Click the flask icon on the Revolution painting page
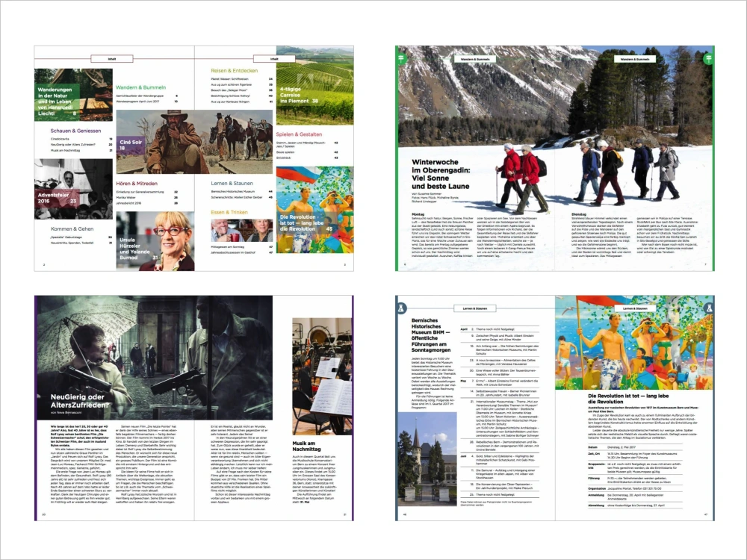Viewport: 747px width, 560px height. click(x=708, y=308)
